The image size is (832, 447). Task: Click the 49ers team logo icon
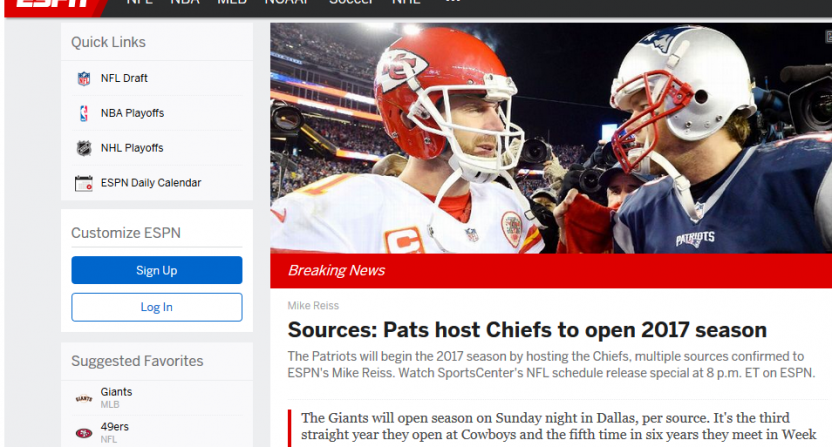(84, 433)
